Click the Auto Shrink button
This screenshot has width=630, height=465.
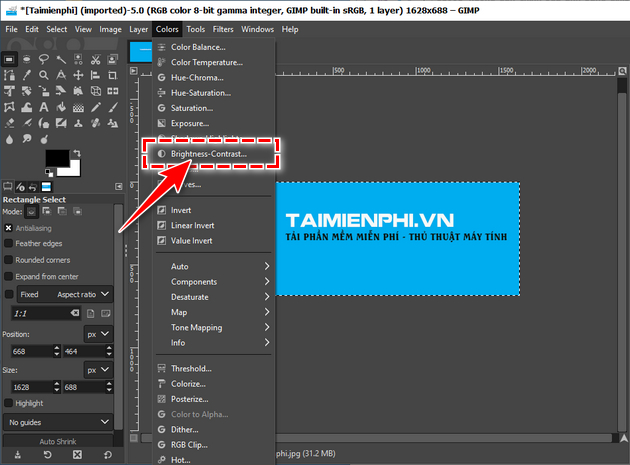tap(58, 441)
